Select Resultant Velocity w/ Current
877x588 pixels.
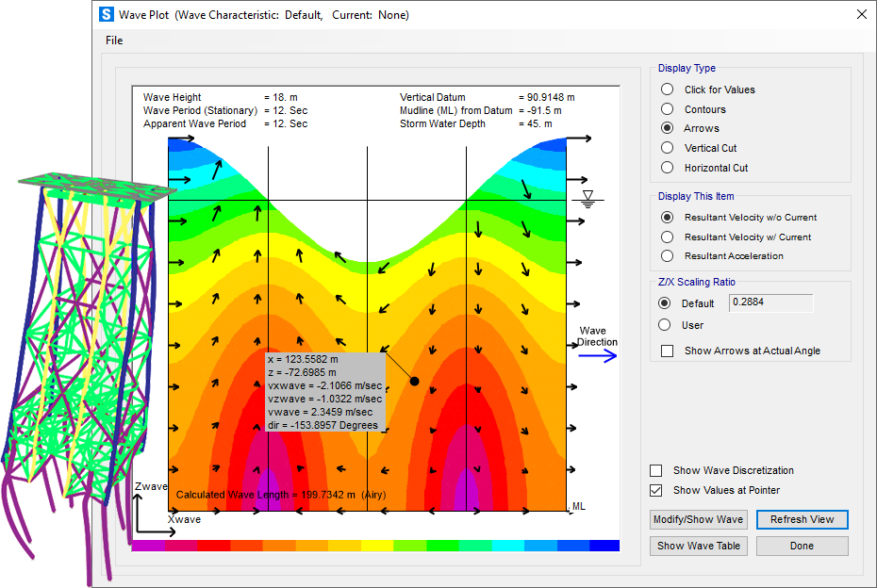[x=668, y=237]
